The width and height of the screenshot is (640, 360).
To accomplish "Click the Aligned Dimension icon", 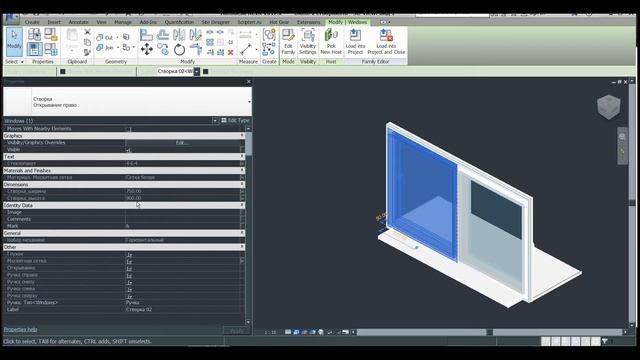I will click(x=246, y=35).
